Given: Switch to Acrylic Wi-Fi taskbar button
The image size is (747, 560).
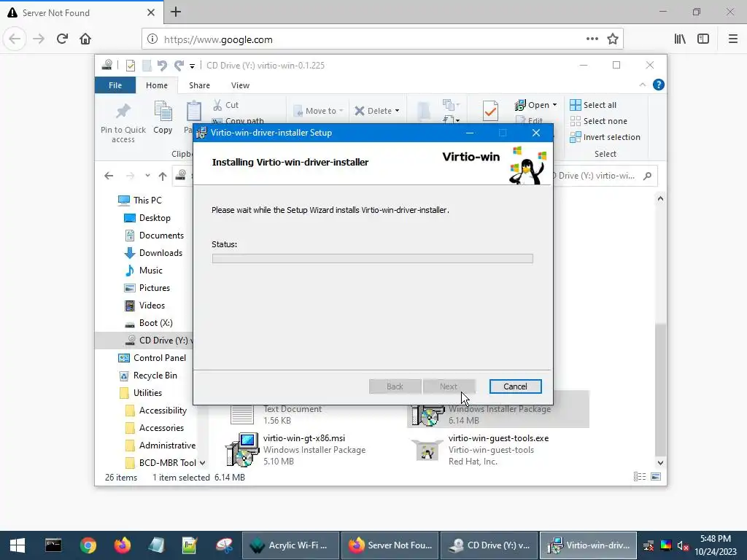Looking at the screenshot, I should [291, 545].
